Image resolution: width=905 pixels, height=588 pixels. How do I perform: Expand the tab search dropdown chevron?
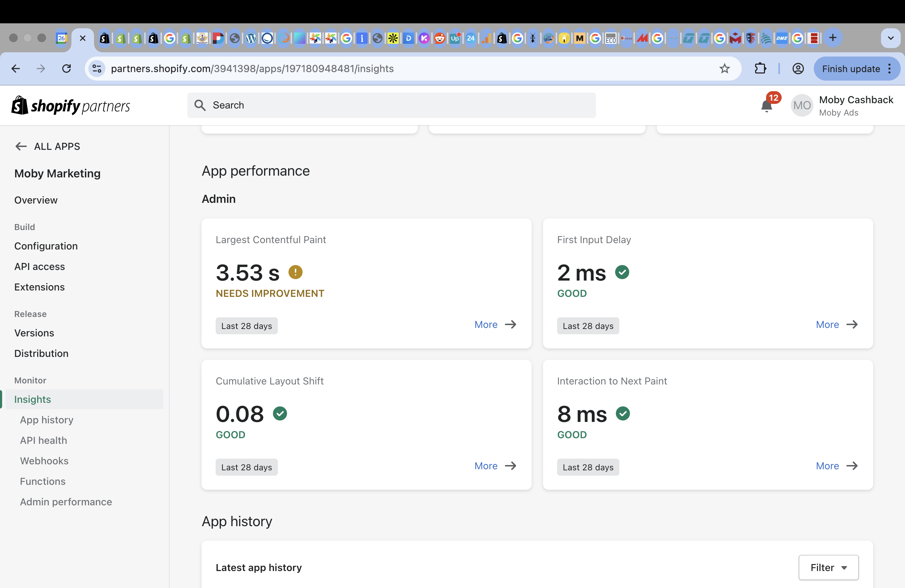coord(891,38)
